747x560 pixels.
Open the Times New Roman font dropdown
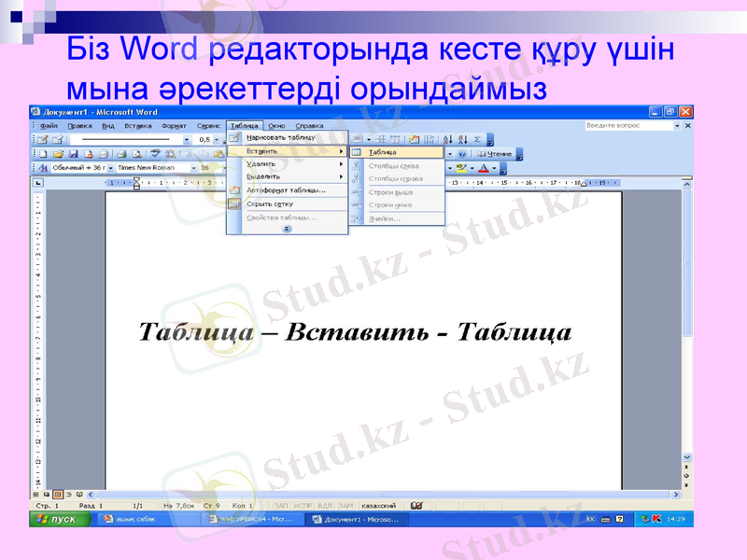pyautogui.click(x=194, y=166)
